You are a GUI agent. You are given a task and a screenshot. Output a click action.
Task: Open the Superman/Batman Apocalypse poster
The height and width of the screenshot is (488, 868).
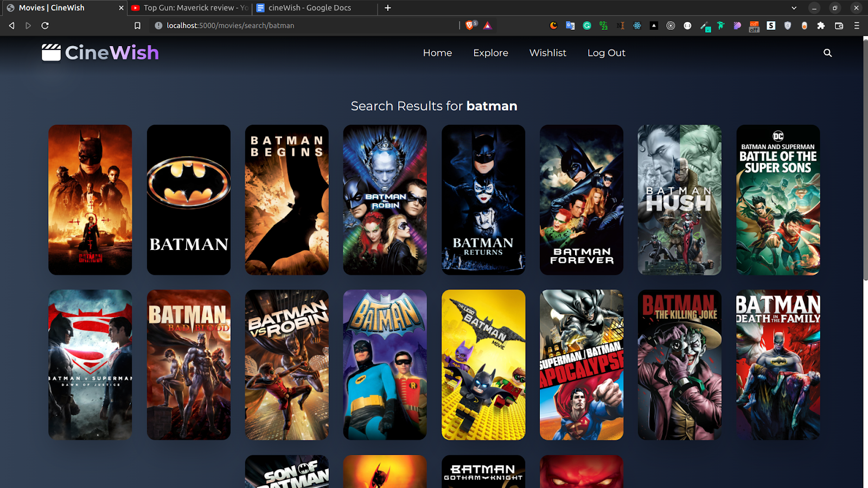(x=582, y=365)
